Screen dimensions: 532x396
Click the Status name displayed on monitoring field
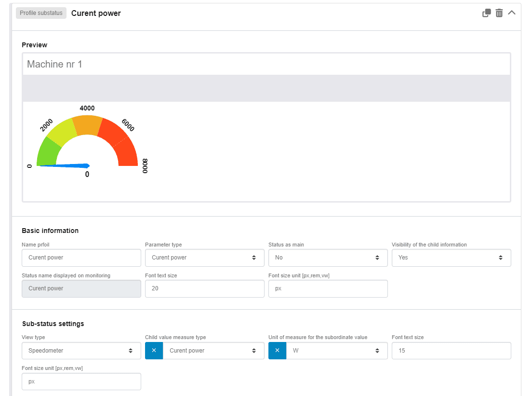[81, 288]
